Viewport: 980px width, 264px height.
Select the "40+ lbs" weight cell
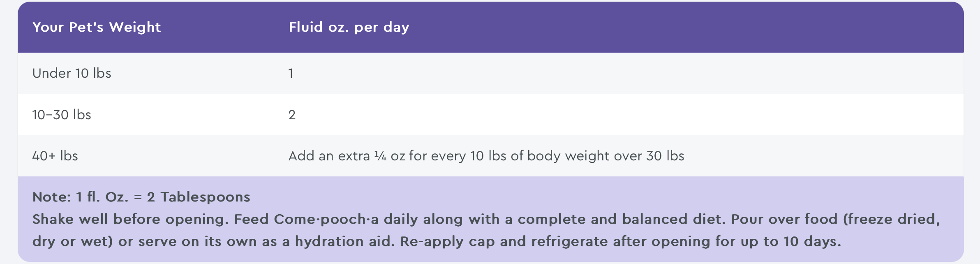pyautogui.click(x=55, y=156)
